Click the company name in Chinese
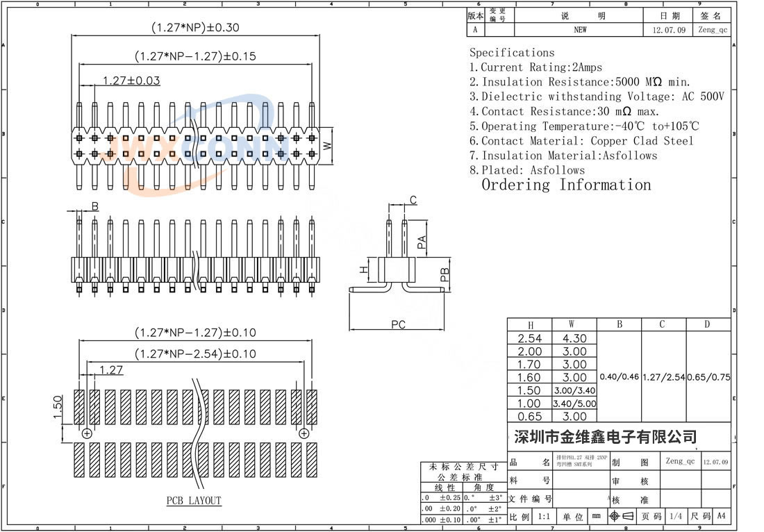The image size is (764, 532). tap(604, 437)
